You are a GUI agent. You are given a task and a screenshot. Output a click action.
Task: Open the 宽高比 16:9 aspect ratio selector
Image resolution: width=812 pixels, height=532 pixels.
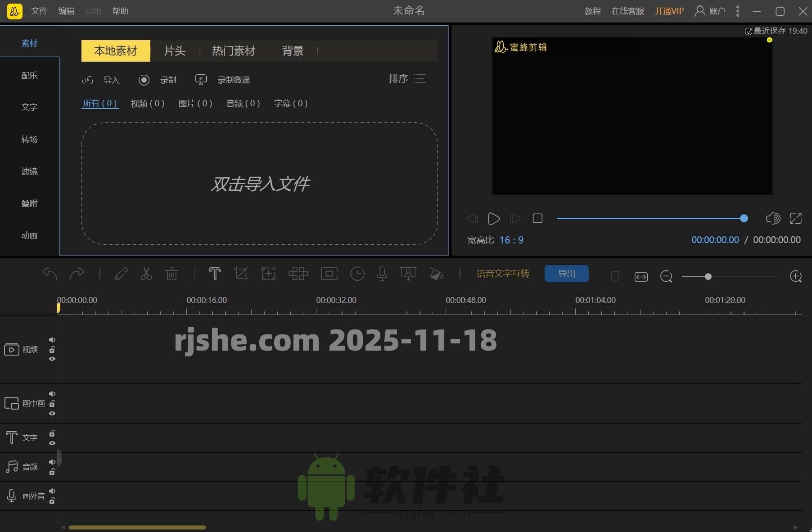512,240
